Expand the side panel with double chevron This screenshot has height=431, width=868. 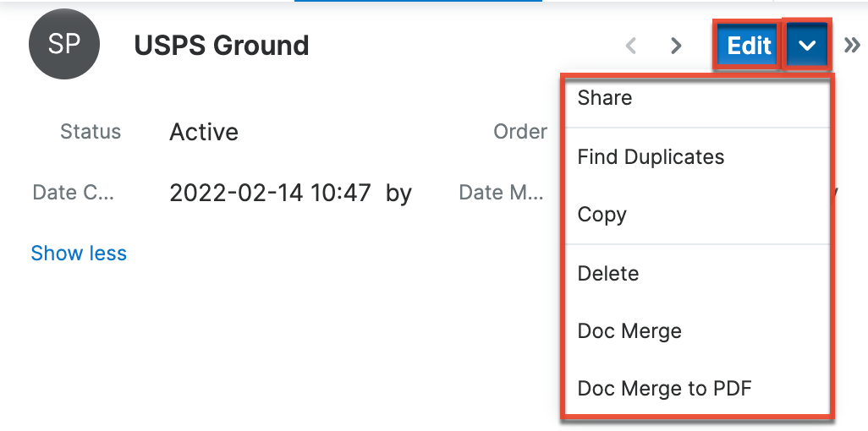[x=852, y=45]
